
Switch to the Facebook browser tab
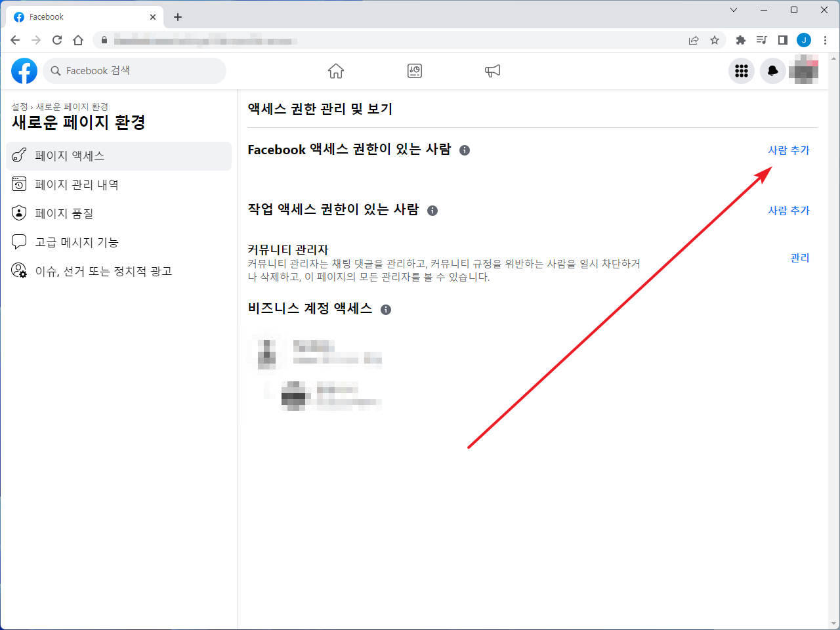[84, 17]
